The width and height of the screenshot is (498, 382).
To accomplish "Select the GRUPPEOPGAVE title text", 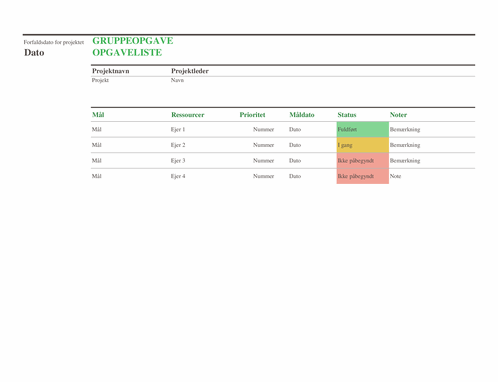I will point(133,41).
